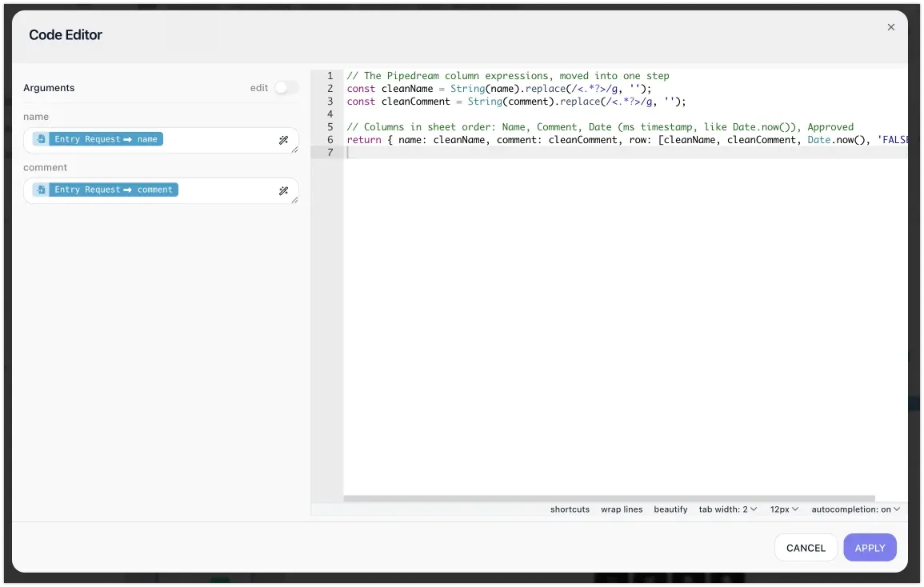Click line number 4 in gutter
924x587 pixels.
pos(330,114)
